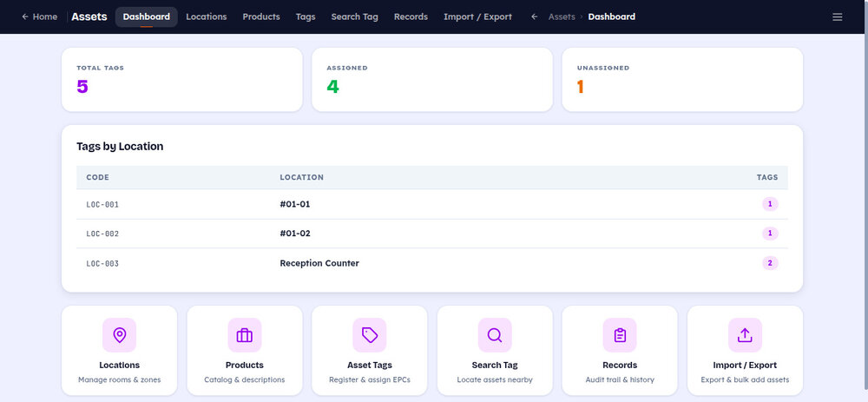Click the ASSIGNED label
Image resolution: width=868 pixels, height=402 pixels.
click(347, 68)
